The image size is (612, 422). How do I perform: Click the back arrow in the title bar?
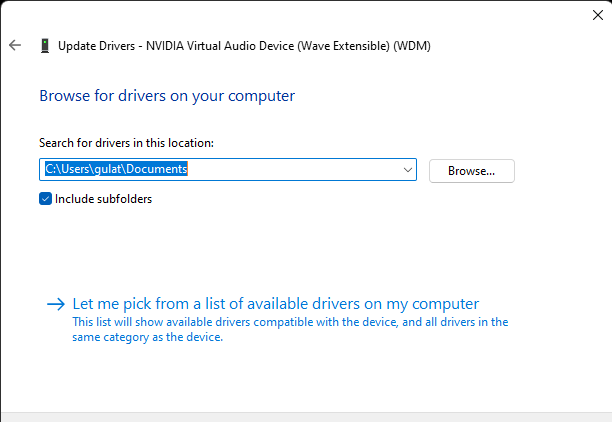click(x=14, y=45)
